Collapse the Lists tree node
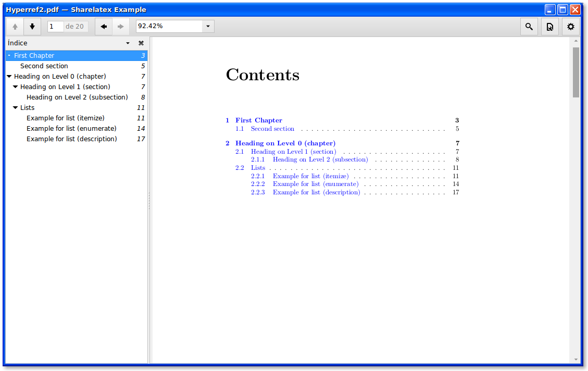Viewport: 588px width, 371px height. (16, 108)
